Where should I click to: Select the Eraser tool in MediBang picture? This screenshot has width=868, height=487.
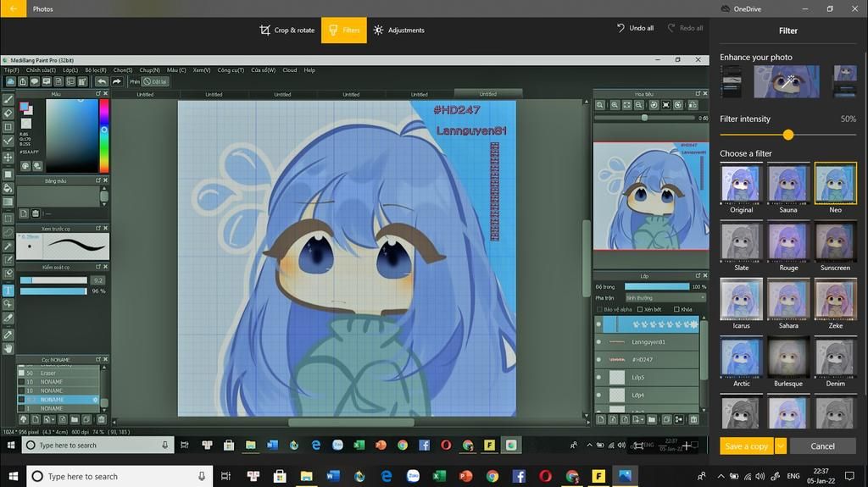pos(8,113)
